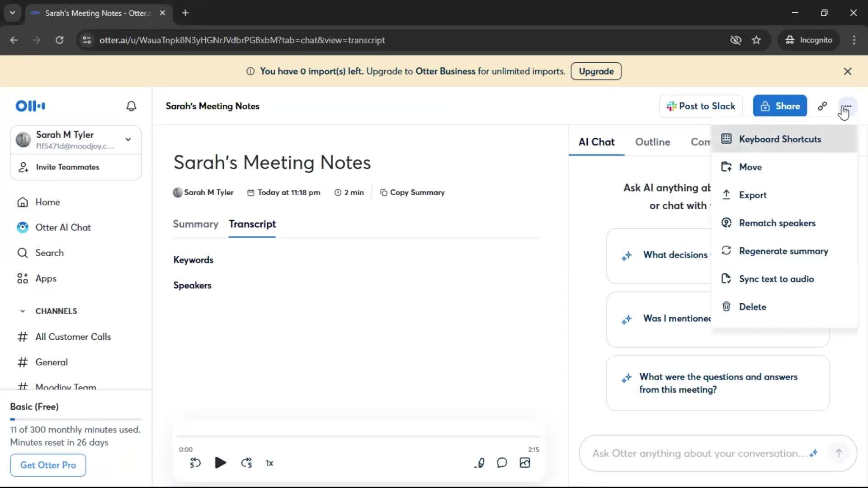This screenshot has width=868, height=488.
Task: Click the Sarah's Meeting Notes title
Action: 272,163
